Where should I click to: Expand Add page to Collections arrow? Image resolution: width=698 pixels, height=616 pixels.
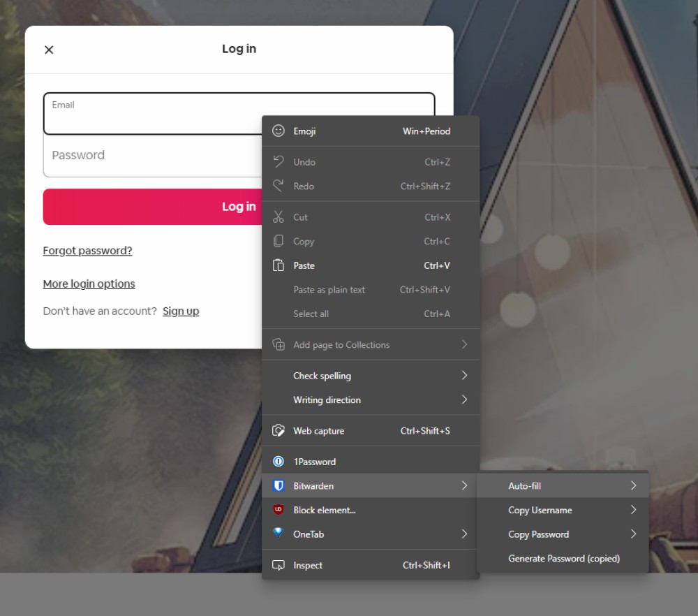[464, 344]
